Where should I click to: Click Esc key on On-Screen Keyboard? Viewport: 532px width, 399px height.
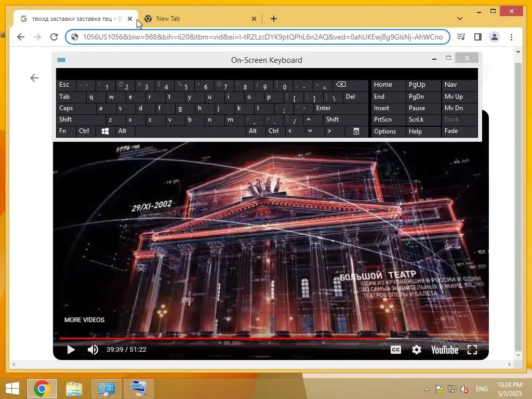pyautogui.click(x=65, y=85)
